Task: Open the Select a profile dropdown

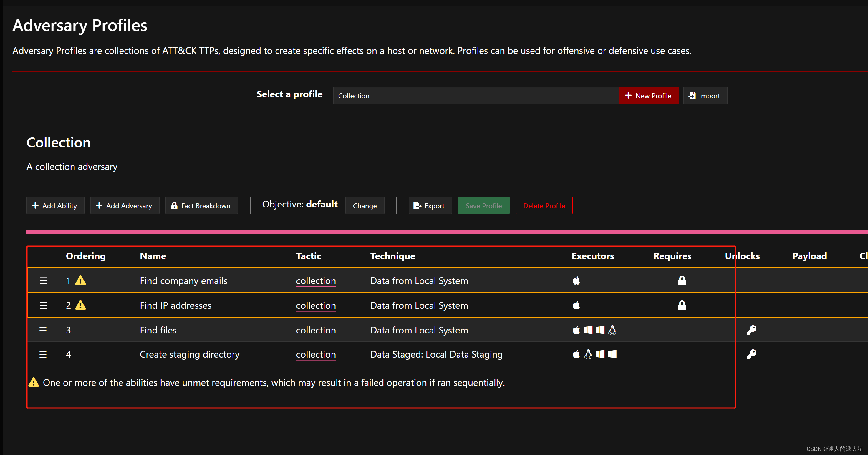Action: [x=476, y=96]
